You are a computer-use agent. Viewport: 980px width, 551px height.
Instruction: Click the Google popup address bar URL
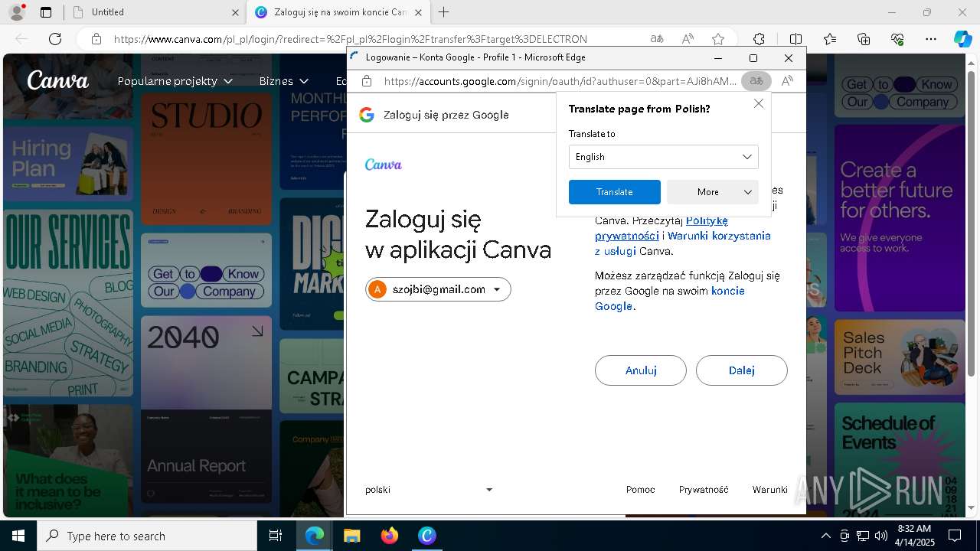pos(560,81)
